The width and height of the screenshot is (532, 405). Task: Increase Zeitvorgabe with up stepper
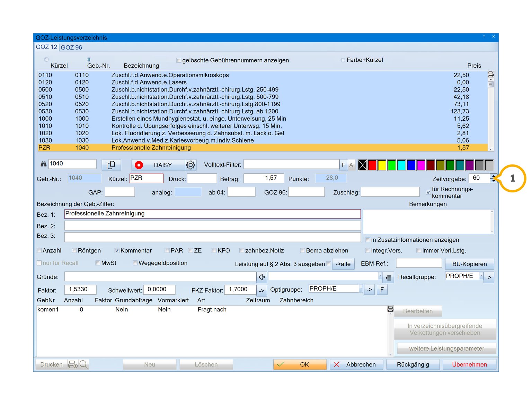pyautogui.click(x=494, y=176)
